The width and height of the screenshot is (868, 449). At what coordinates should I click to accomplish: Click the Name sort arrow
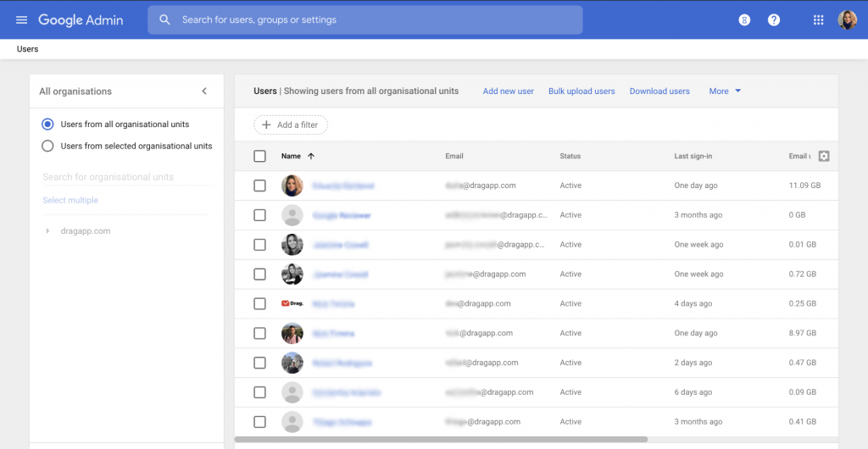click(x=311, y=157)
